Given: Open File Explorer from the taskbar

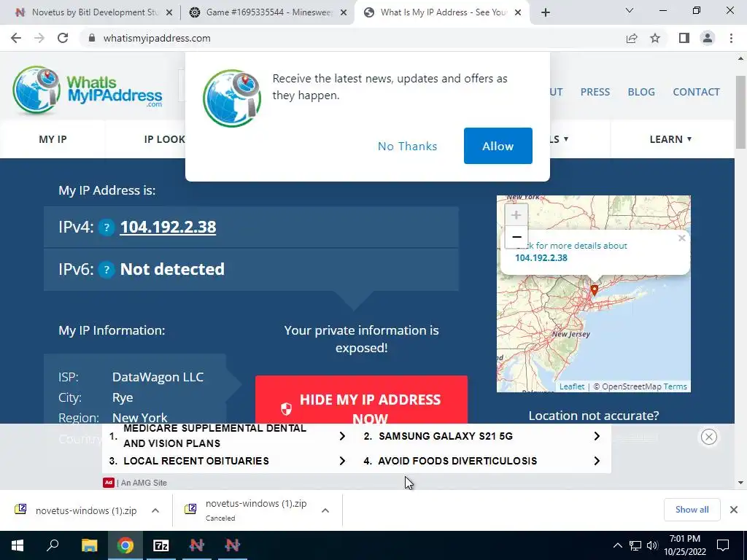Looking at the screenshot, I should coord(89,545).
